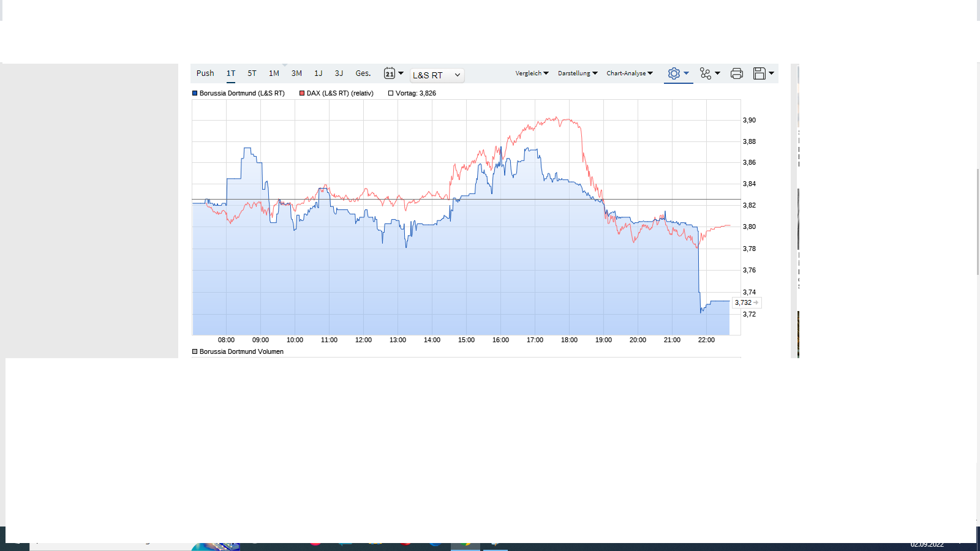Screen dimensions: 980x551
Task: Toggle the Borussia Dortmund Volumen legend entry
Action: [238, 352]
